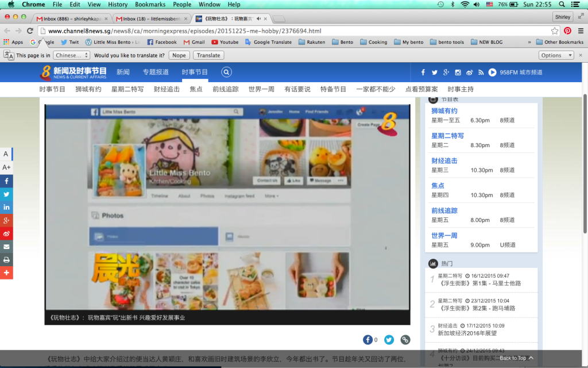Open RSS feed header icon
The image size is (588, 368).
pos(481,72)
